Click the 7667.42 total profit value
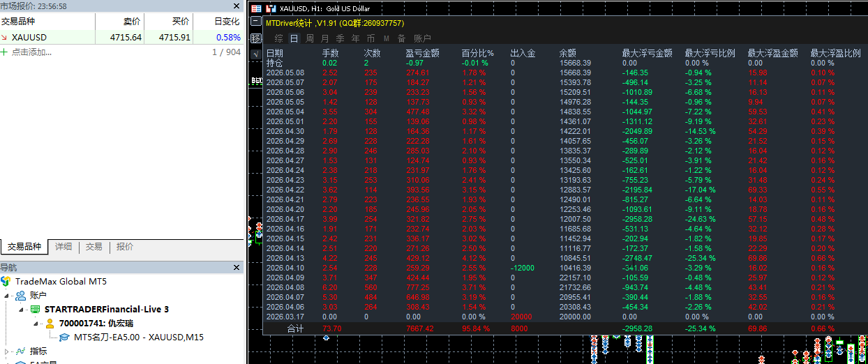The width and height of the screenshot is (868, 364). 419,328
